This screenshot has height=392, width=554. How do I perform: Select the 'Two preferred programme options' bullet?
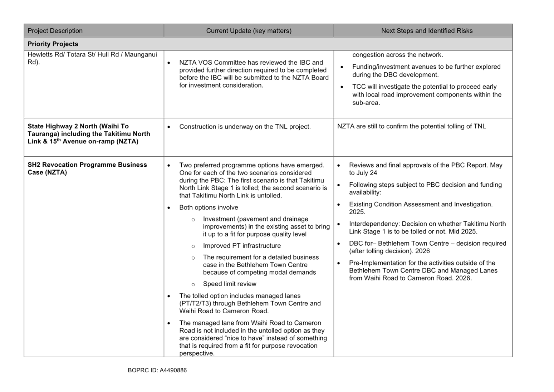pos(253,180)
